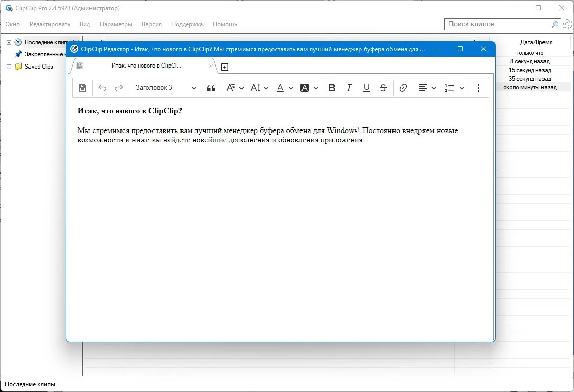Minimize the ClipClip Pro main window
574x392 pixels.
[516, 8]
